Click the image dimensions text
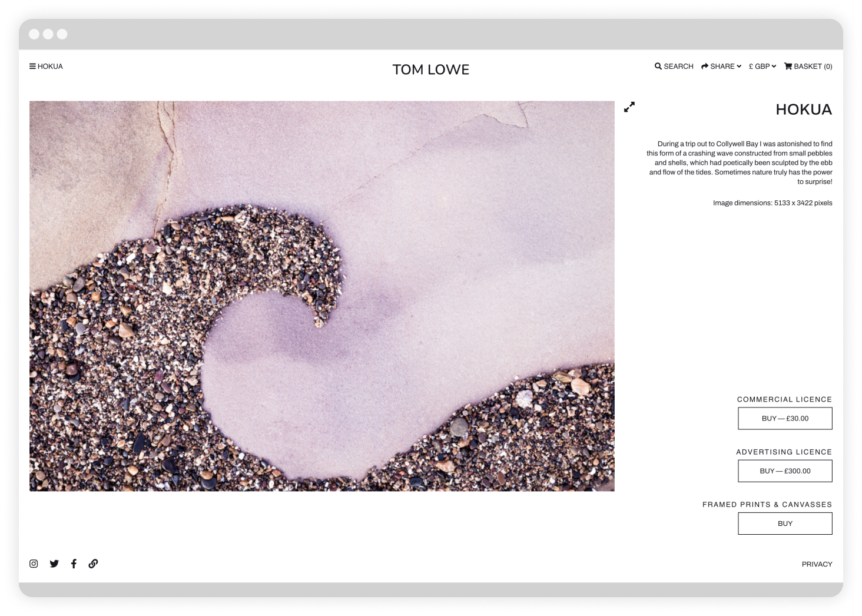 772,203
